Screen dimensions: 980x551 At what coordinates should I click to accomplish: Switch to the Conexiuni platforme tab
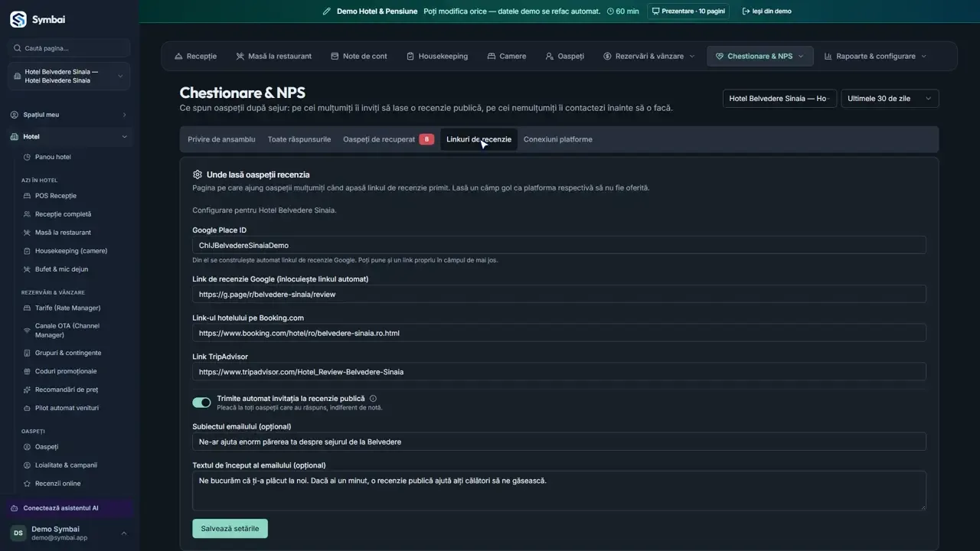557,139
